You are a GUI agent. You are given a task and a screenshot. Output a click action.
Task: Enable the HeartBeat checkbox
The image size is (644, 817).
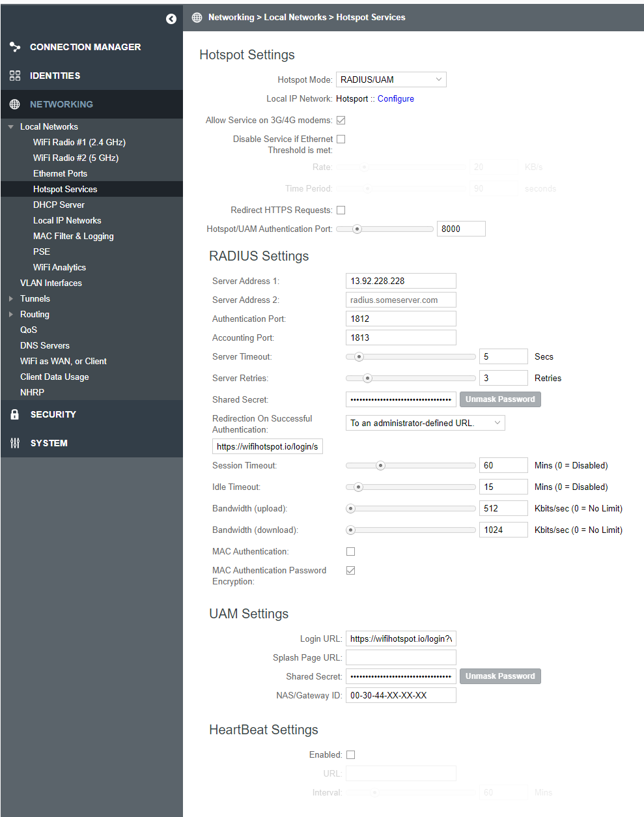click(x=350, y=754)
